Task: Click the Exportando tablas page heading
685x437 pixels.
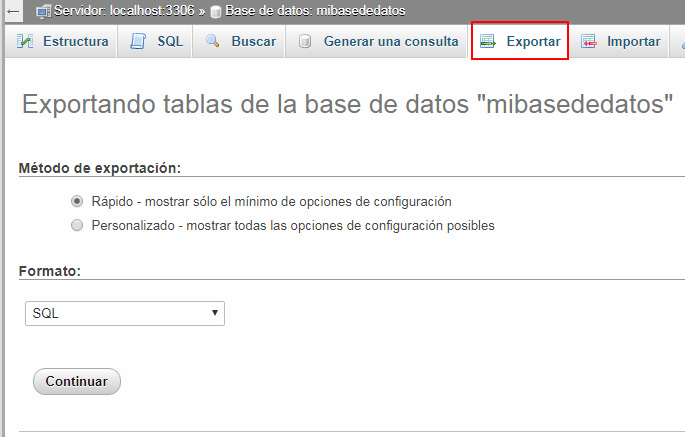Action: click(347, 104)
